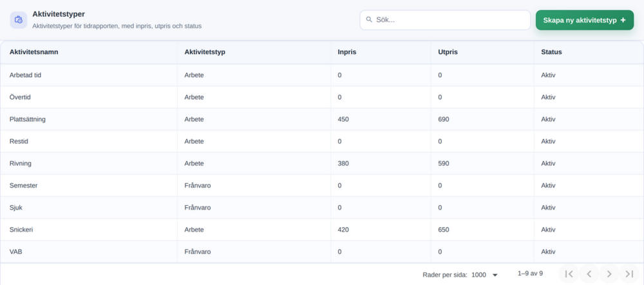Click Inpris value 450
Screen dimensions: 644x285
(x=343, y=119)
